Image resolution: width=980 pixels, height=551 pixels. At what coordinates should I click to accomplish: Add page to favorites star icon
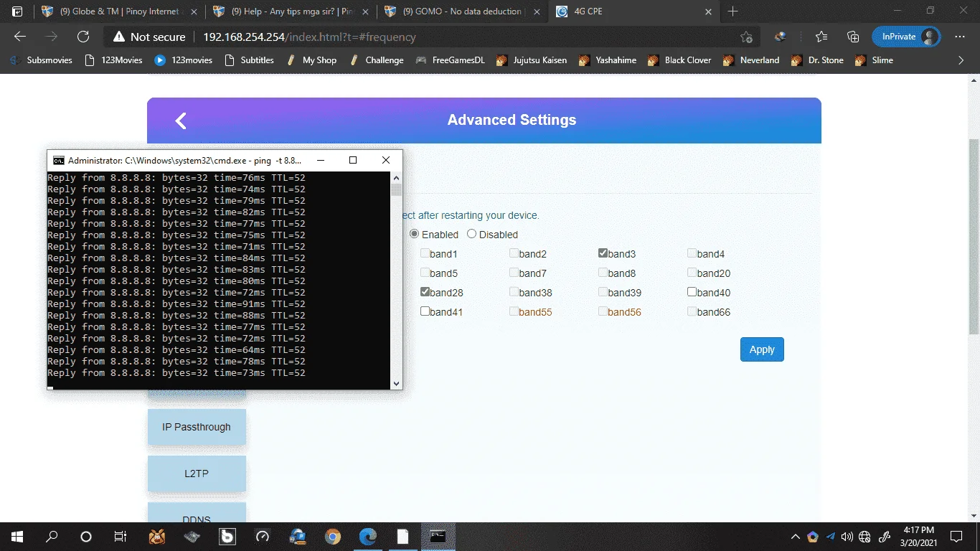(746, 37)
